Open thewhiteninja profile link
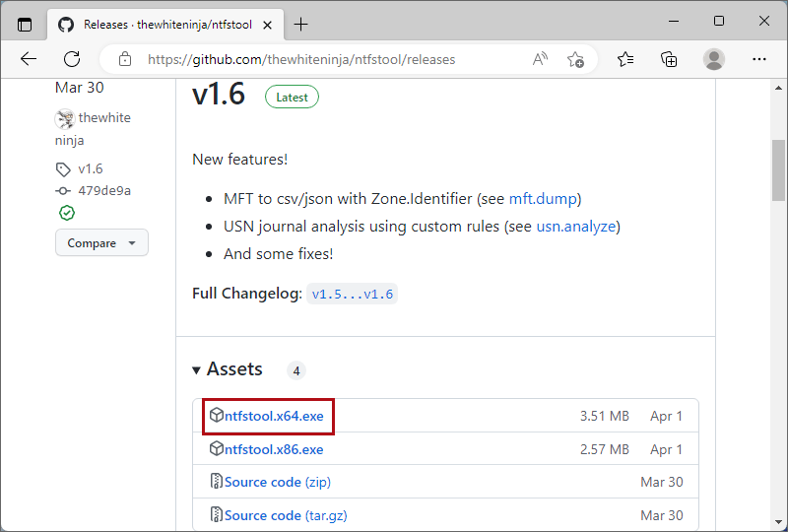The width and height of the screenshot is (788, 532). (93, 129)
